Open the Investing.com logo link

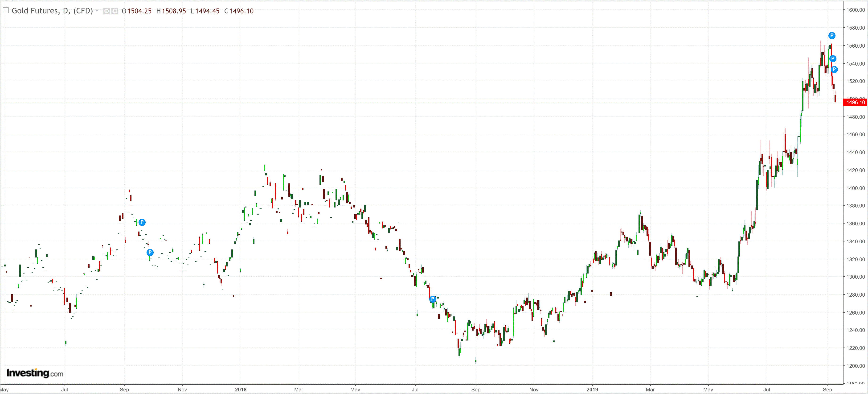tap(35, 373)
